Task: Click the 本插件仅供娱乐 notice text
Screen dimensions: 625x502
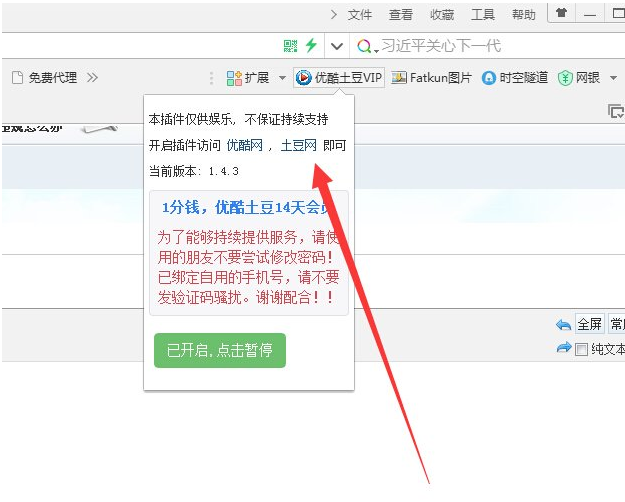Action: tap(238, 119)
